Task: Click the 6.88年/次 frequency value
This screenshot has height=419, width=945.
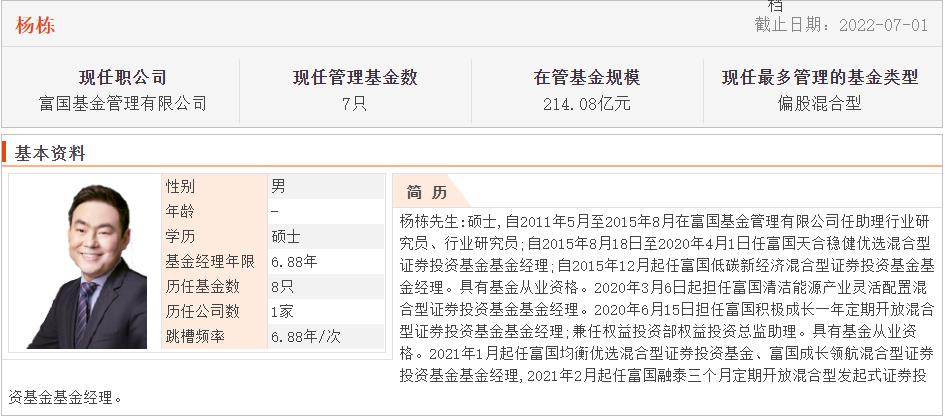Action: click(306, 336)
